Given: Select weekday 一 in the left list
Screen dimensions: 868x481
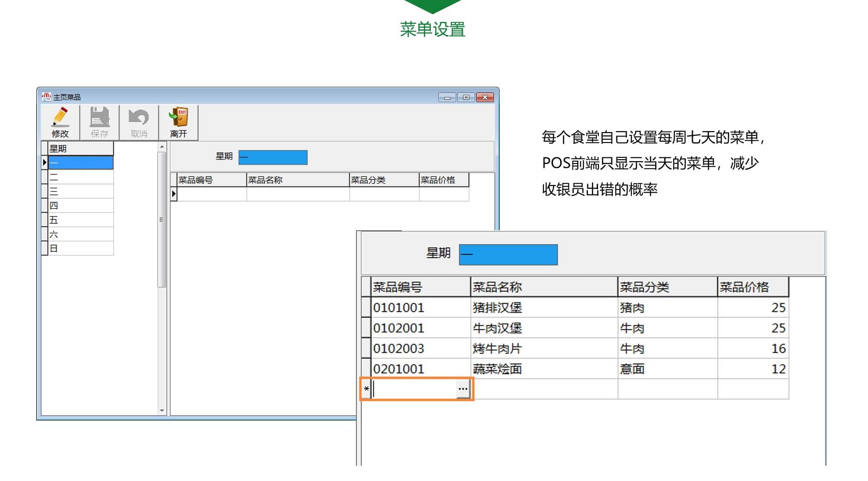Looking at the screenshot, I should (x=80, y=163).
